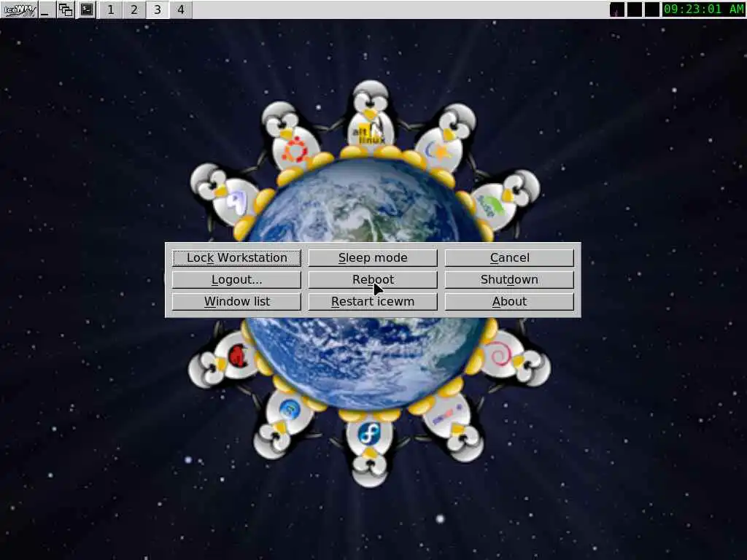Click the Logout... button
The image size is (747, 560).
click(x=237, y=279)
